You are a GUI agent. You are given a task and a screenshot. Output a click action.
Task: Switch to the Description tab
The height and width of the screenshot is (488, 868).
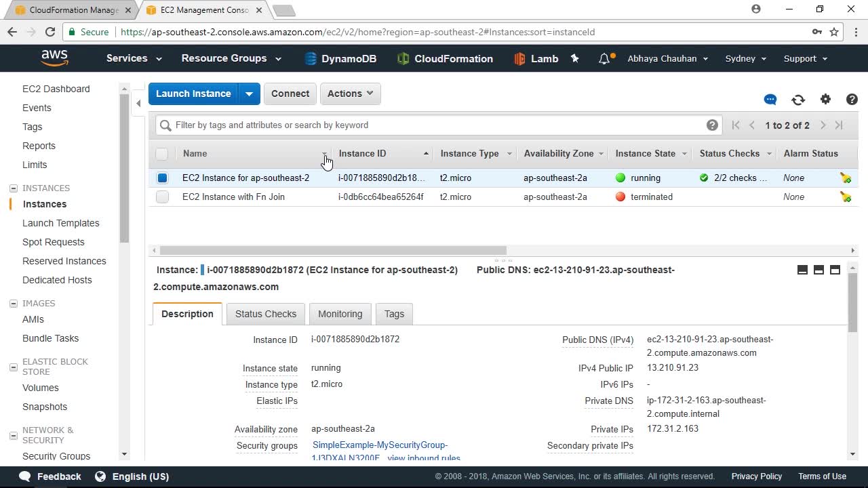point(187,314)
